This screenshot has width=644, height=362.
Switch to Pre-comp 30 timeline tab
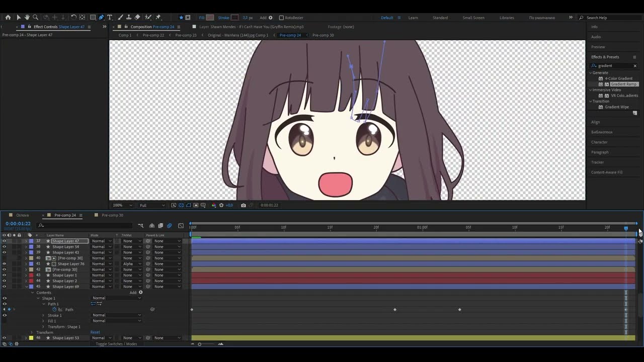(112, 215)
